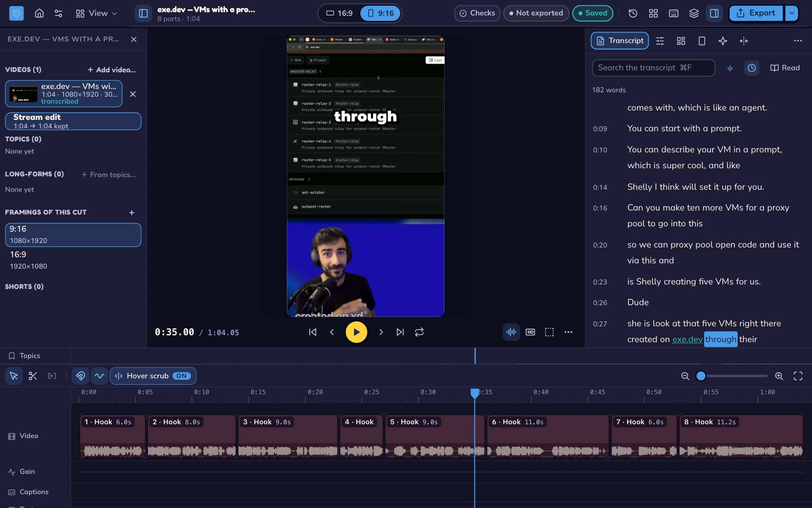Toggle HD preview quality icon
Image resolution: width=812 pixels, height=508 pixels.
530,332
